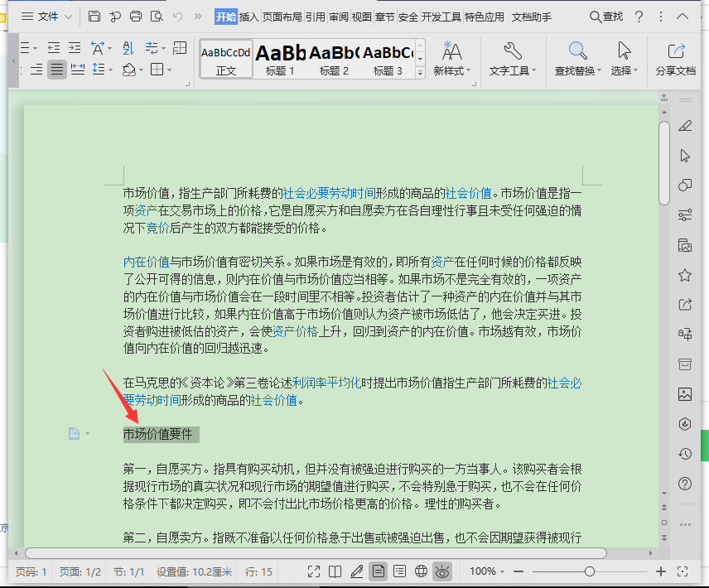
Task: Toggle eye protection mode in status bar
Action: (x=443, y=571)
